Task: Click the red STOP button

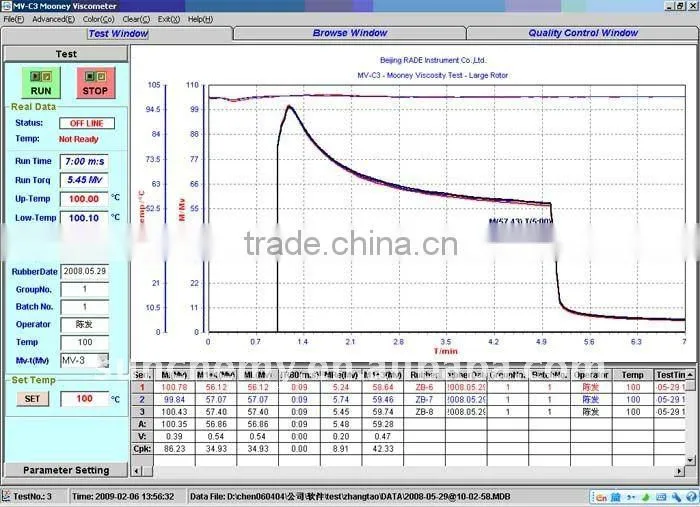Action: click(96, 83)
